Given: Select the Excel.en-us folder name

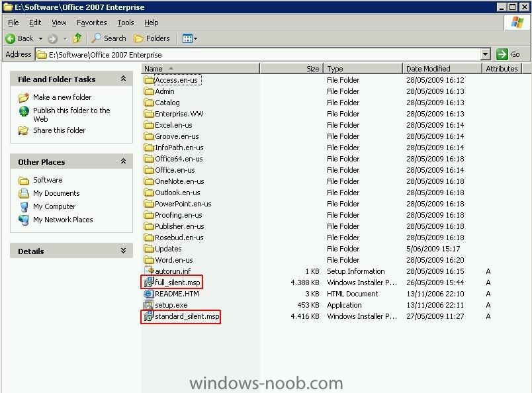Looking at the screenshot, I should (174, 125).
